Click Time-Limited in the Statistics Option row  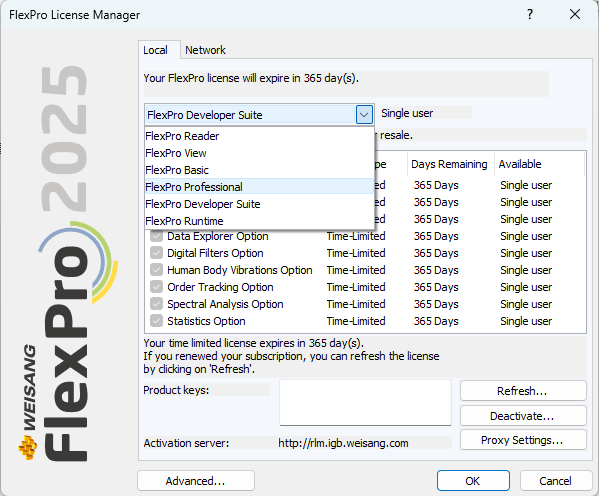[356, 321]
